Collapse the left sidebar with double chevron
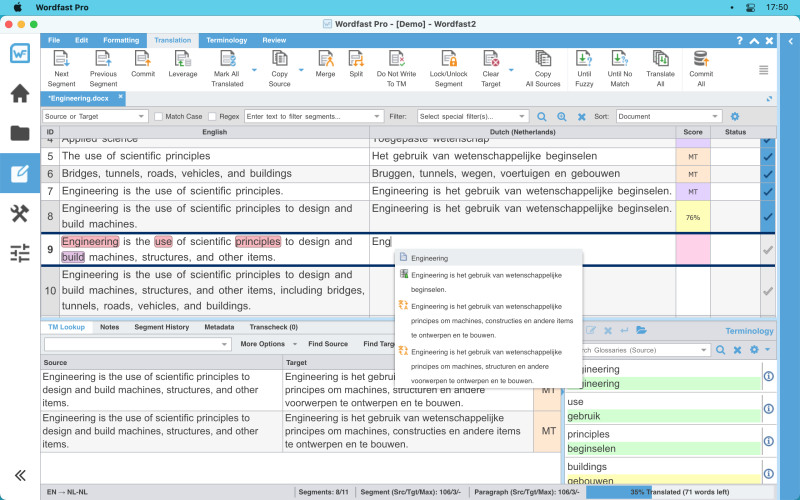The height and width of the screenshot is (500, 800). tap(20, 476)
